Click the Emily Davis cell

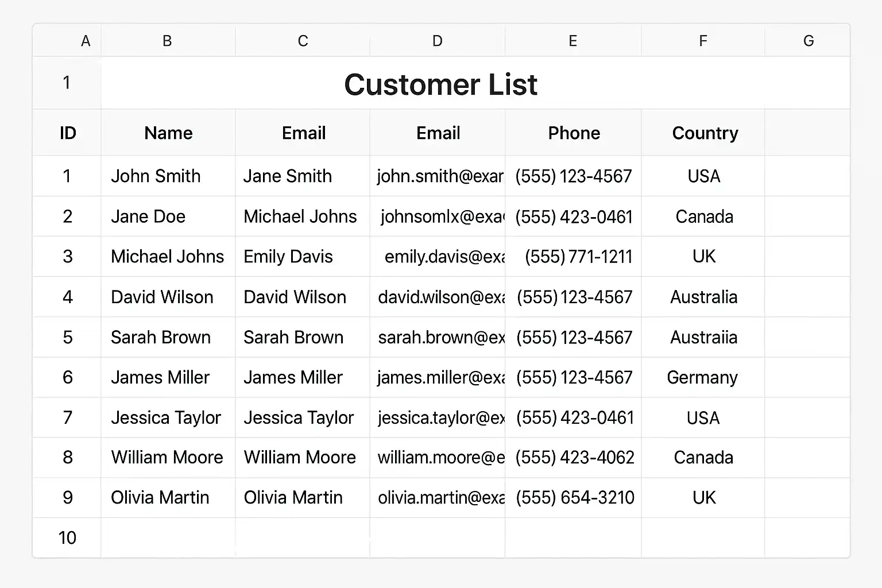click(288, 257)
